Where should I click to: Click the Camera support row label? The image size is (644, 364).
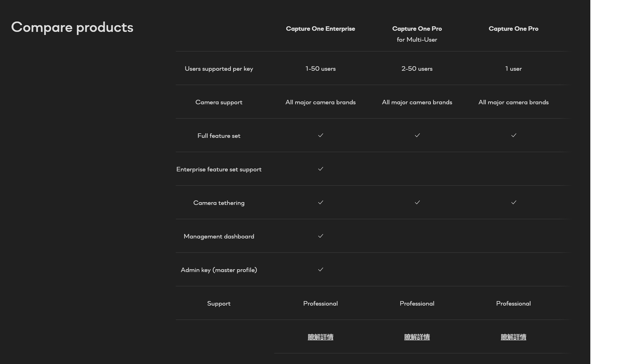[x=219, y=102]
